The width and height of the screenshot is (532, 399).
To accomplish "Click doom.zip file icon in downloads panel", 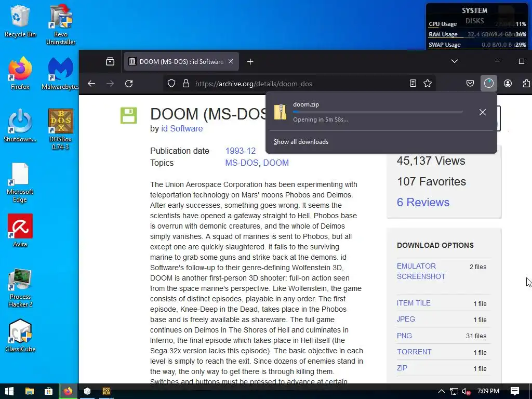I will (280, 112).
